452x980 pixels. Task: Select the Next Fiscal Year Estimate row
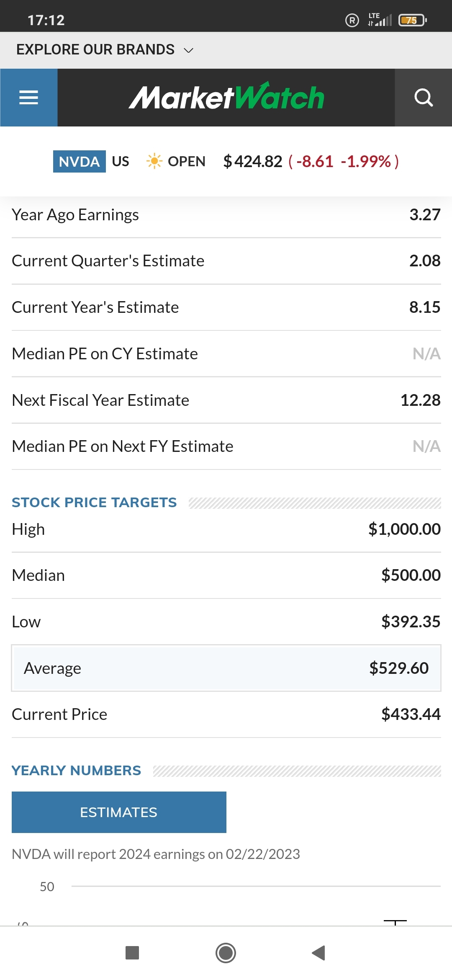click(x=226, y=400)
